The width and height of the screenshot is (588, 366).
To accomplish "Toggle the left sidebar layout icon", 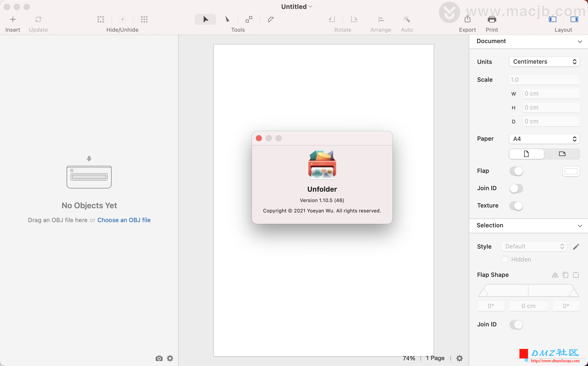I will (x=552, y=19).
